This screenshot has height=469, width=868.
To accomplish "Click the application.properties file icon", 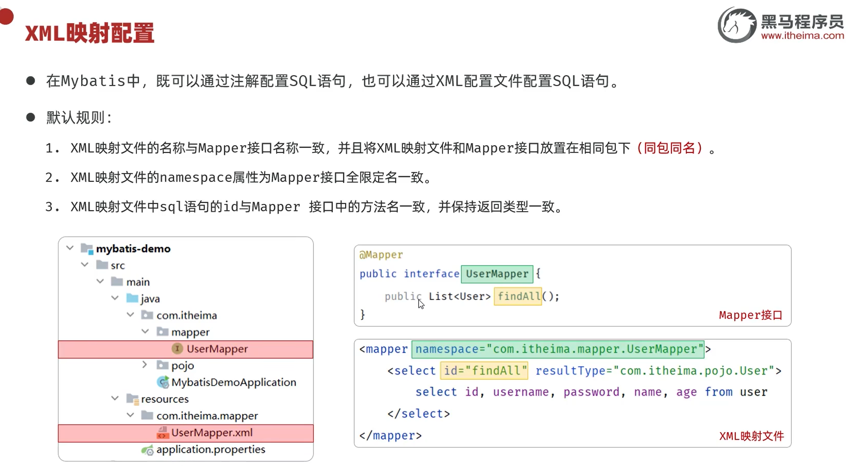I will [147, 450].
